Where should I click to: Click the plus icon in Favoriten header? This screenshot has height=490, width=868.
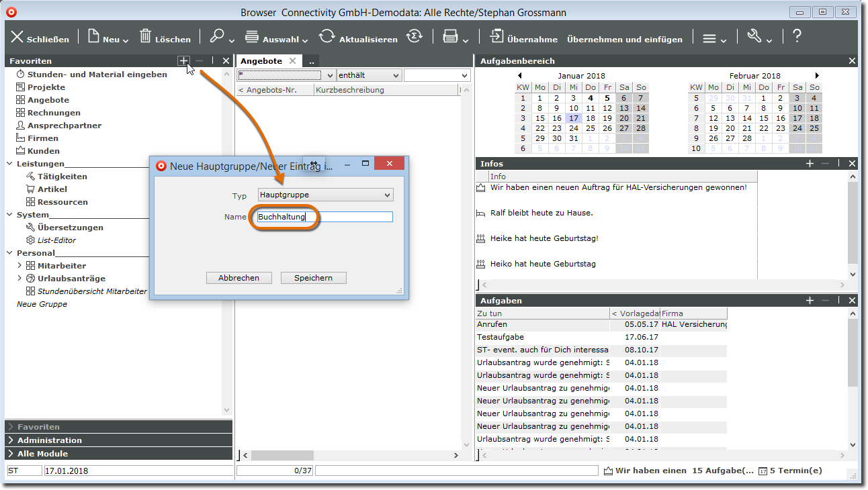[x=183, y=60]
